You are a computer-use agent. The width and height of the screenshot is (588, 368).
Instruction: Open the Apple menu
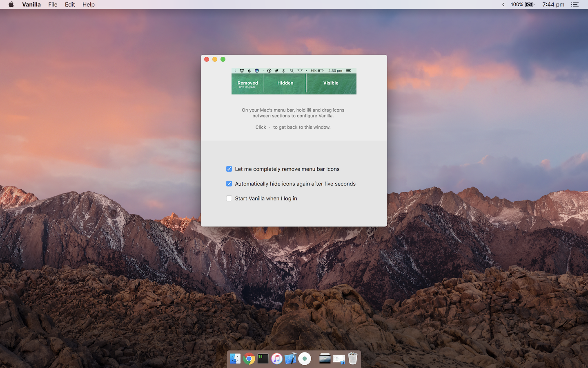pyautogui.click(x=11, y=4)
